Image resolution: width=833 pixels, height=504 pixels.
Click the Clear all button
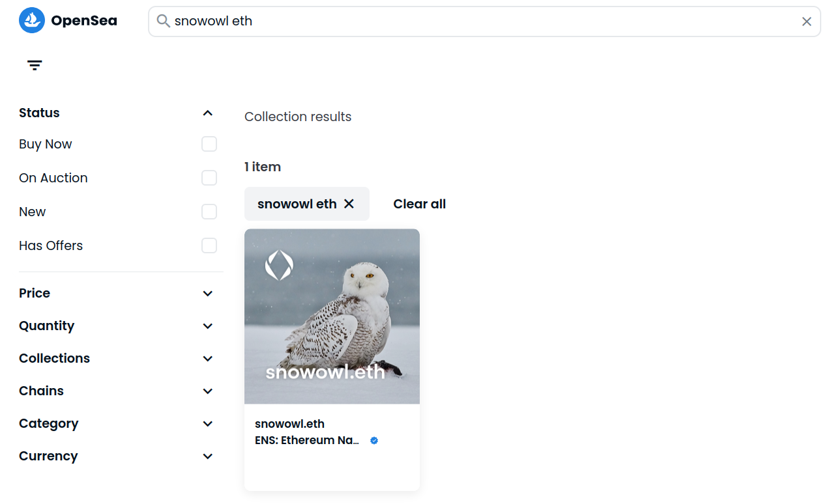coord(419,204)
